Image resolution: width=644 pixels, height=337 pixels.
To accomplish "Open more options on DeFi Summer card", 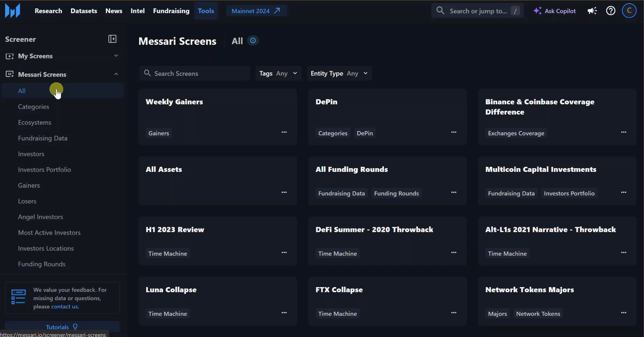I will (454, 252).
